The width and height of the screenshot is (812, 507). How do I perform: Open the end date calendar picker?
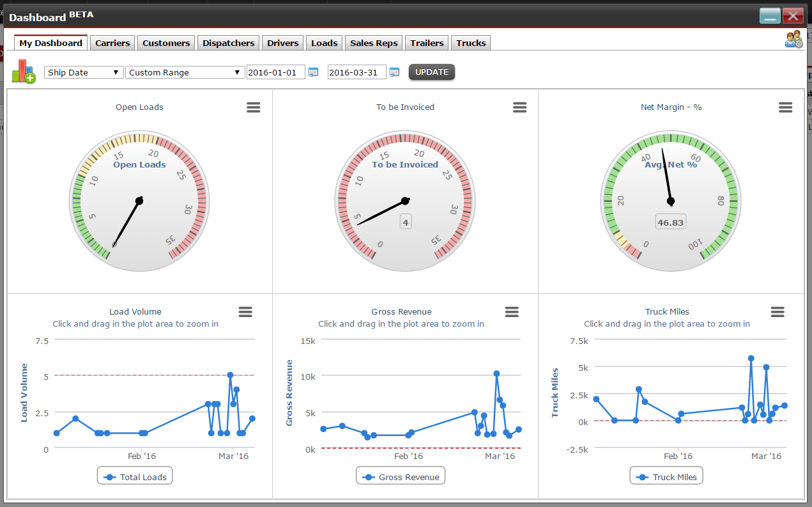click(x=394, y=72)
